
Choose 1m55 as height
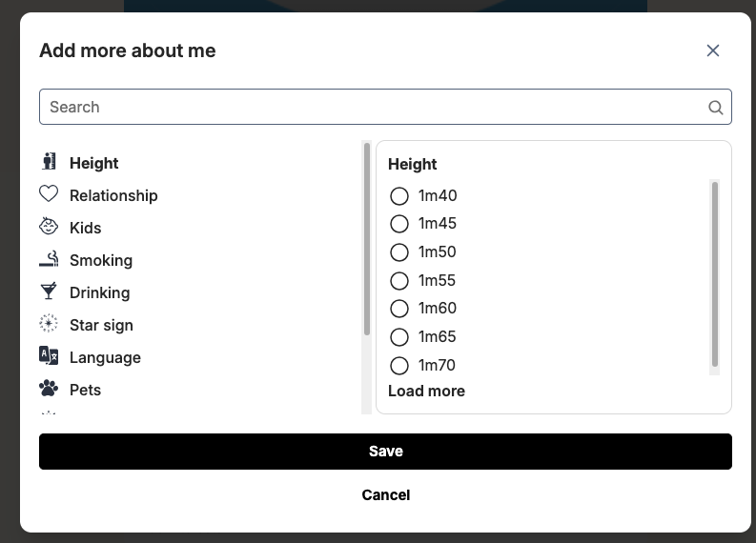(399, 281)
